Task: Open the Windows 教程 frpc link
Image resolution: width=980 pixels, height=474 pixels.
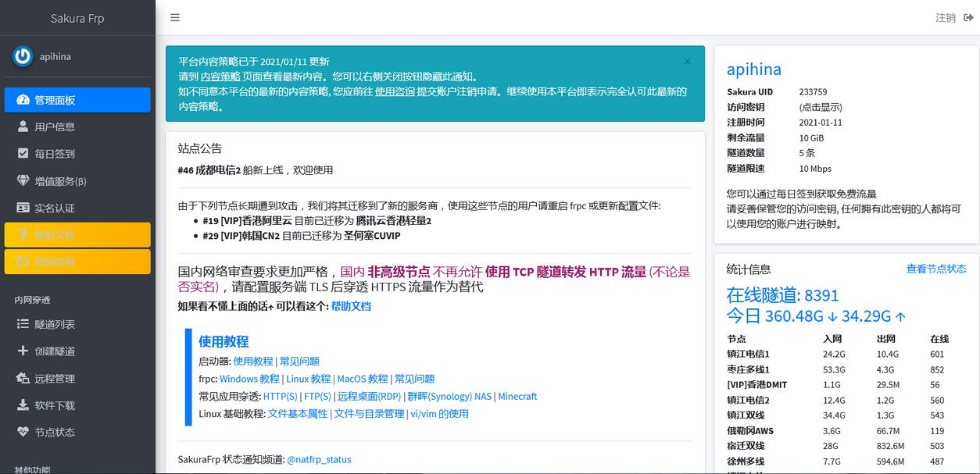Action: click(x=249, y=379)
